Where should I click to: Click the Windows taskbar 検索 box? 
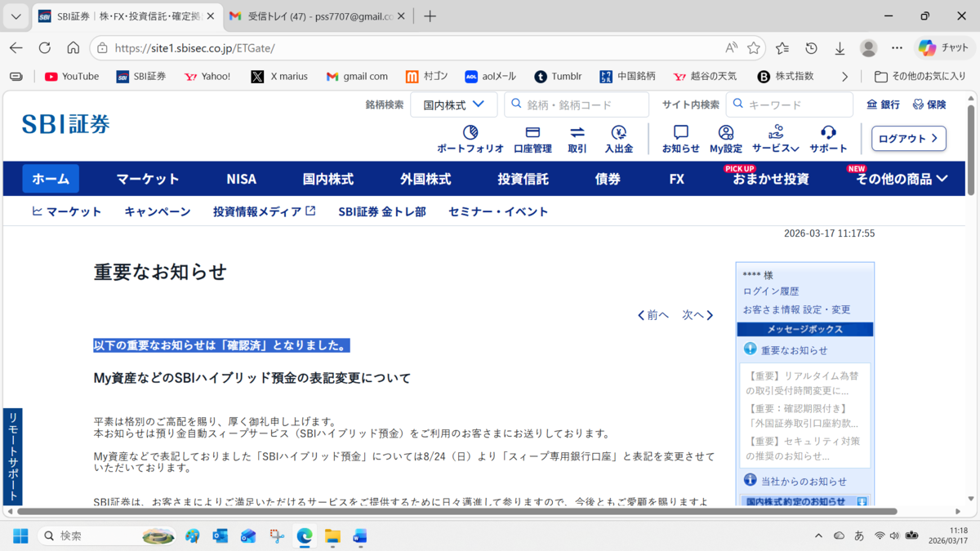[x=106, y=535]
